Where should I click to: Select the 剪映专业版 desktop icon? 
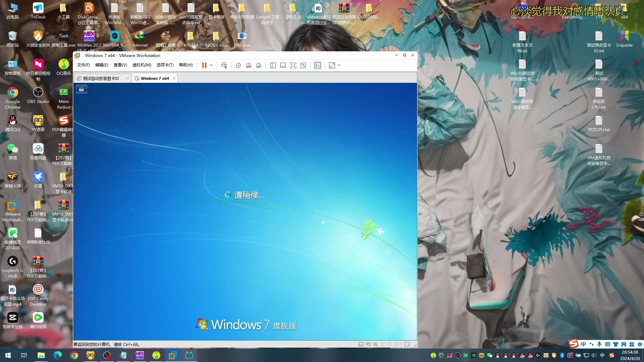[x=13, y=321]
